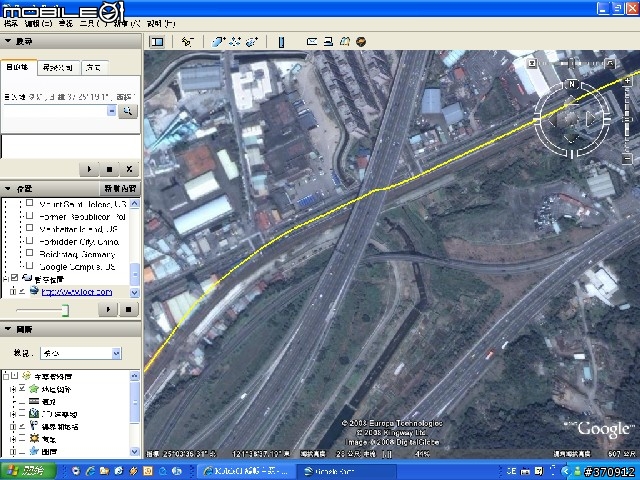Check the Former Republican checkbox
640x480 pixels.
pos(29,216)
